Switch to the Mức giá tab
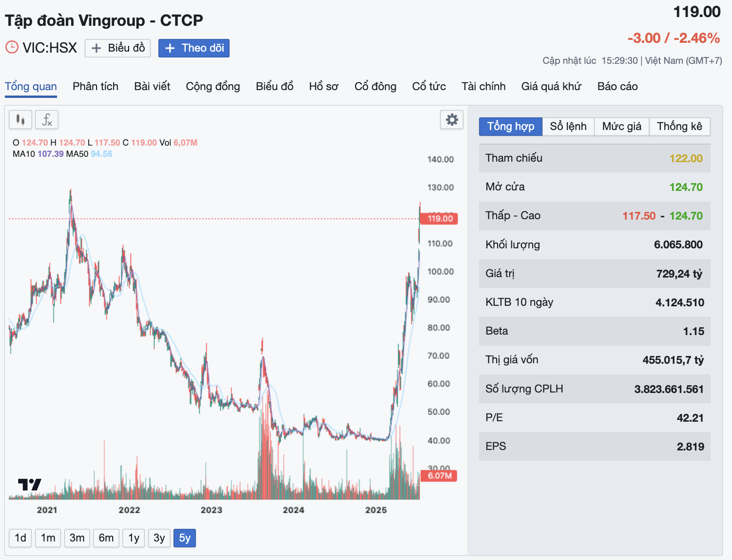 pyautogui.click(x=622, y=127)
